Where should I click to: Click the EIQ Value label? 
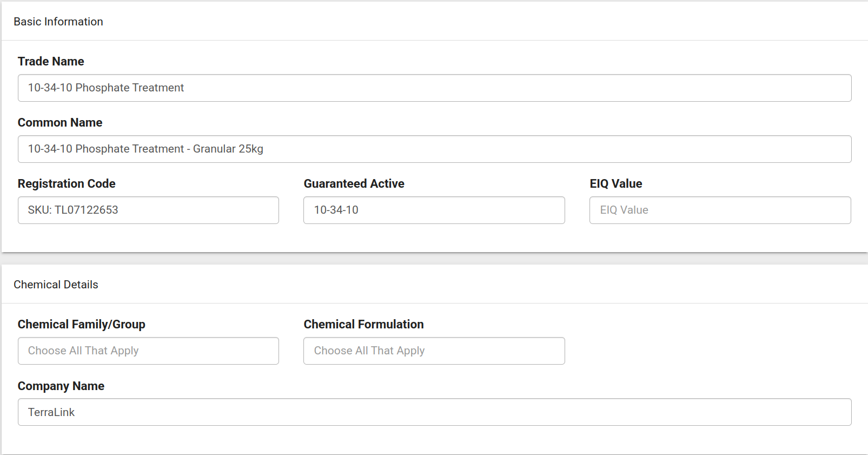(x=615, y=183)
